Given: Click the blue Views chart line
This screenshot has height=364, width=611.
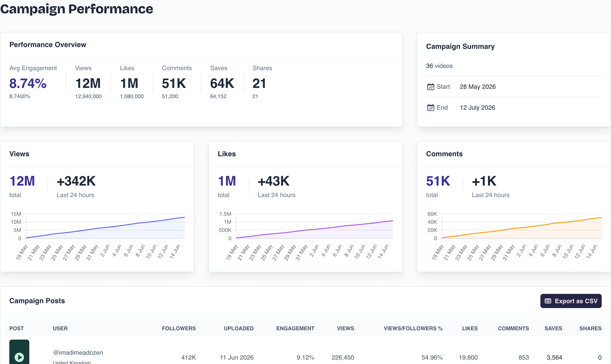Looking at the screenshot, I should point(105,228).
